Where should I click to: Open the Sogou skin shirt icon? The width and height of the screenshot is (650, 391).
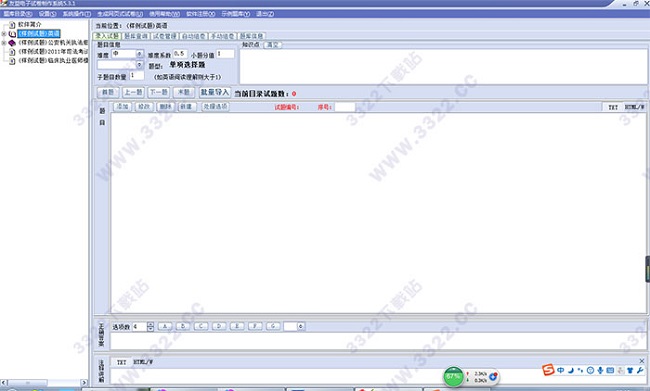(x=630, y=370)
